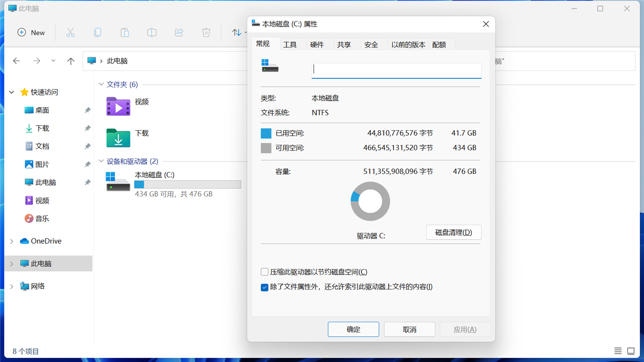Click the 应用(A) button
The height and width of the screenshot is (362, 644).
click(x=465, y=329)
